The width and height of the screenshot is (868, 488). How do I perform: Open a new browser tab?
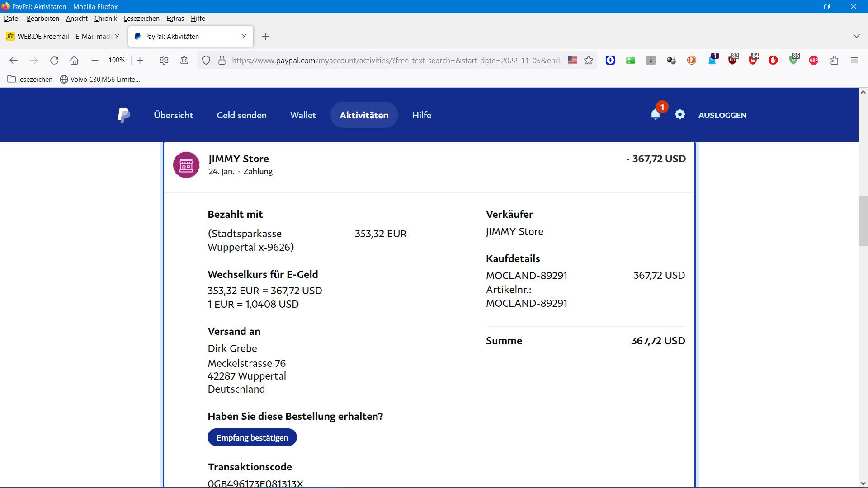266,37
